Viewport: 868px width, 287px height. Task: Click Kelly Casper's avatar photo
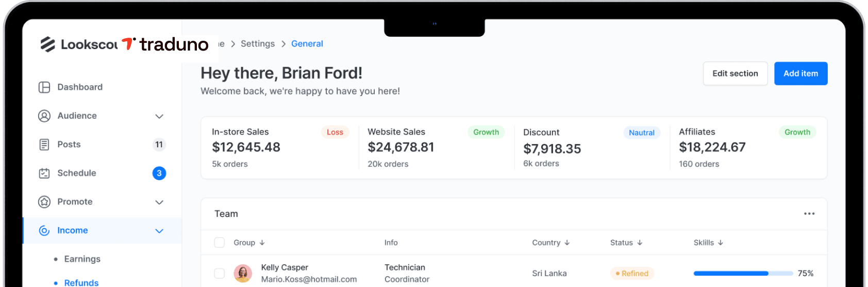(x=243, y=273)
